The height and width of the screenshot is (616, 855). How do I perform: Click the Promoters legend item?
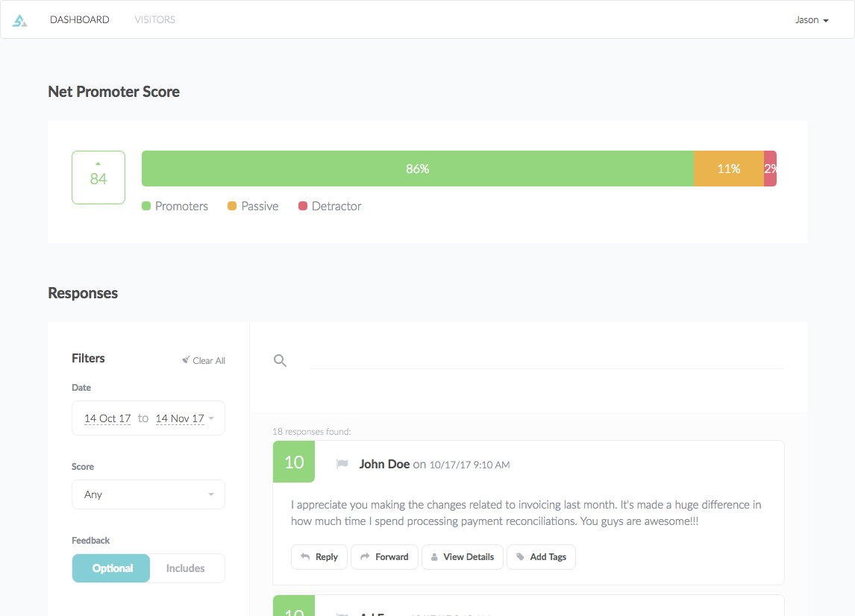pos(175,206)
